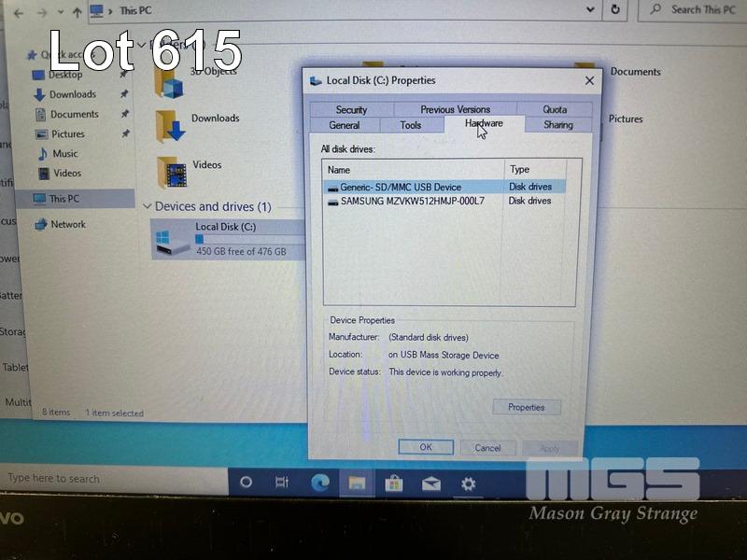Click the File Explorer taskbar icon
The width and height of the screenshot is (747, 560).
pyautogui.click(x=357, y=483)
